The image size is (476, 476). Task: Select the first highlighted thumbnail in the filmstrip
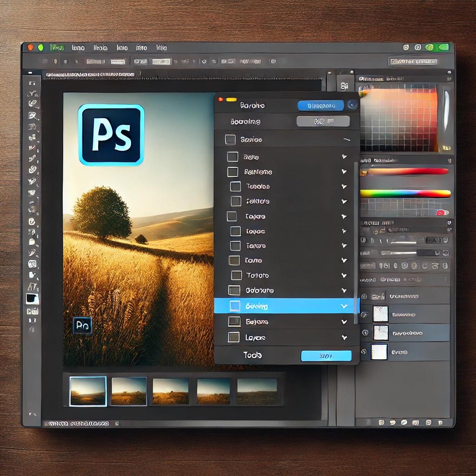tap(88, 391)
